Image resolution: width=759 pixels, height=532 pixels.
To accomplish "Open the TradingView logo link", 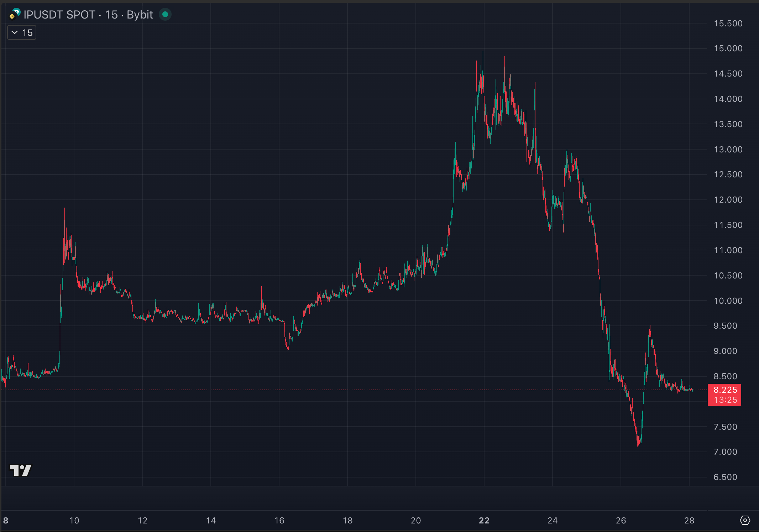I will point(20,470).
